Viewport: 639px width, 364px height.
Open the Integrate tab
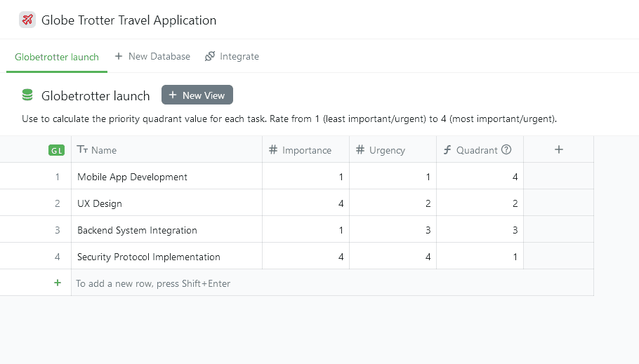tap(232, 56)
